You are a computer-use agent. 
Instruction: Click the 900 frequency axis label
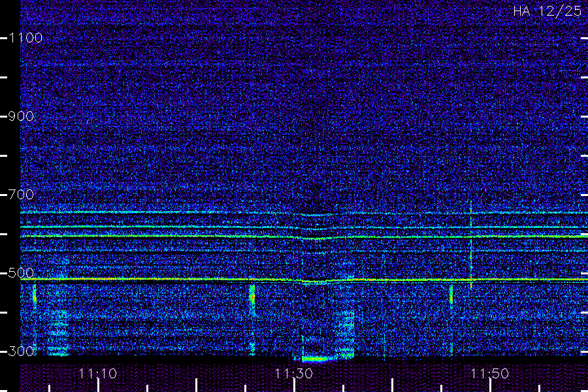pos(21,116)
